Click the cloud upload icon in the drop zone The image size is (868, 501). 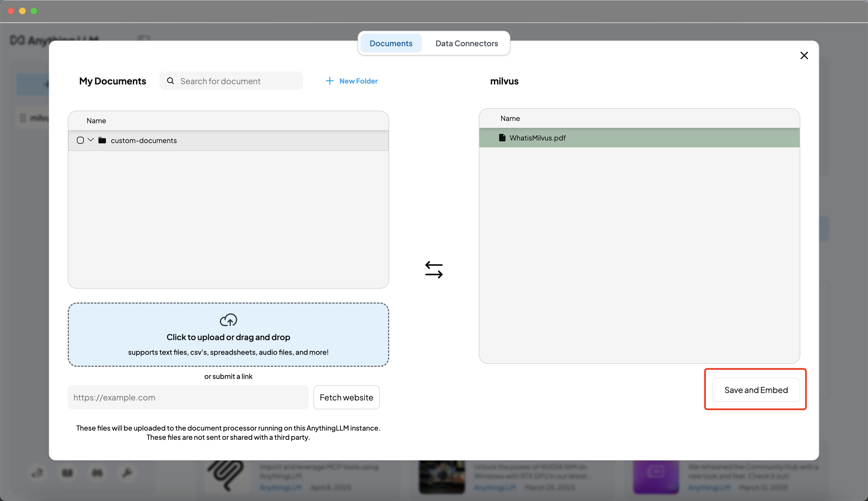pos(228,319)
